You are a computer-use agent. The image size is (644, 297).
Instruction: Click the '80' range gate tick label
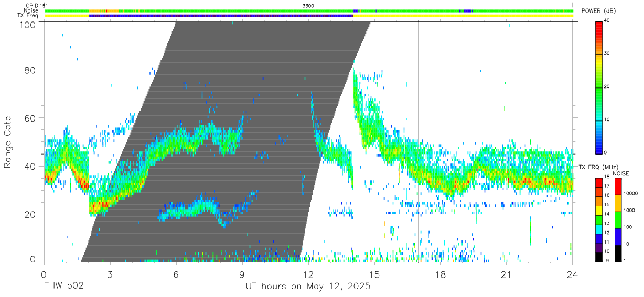point(31,70)
